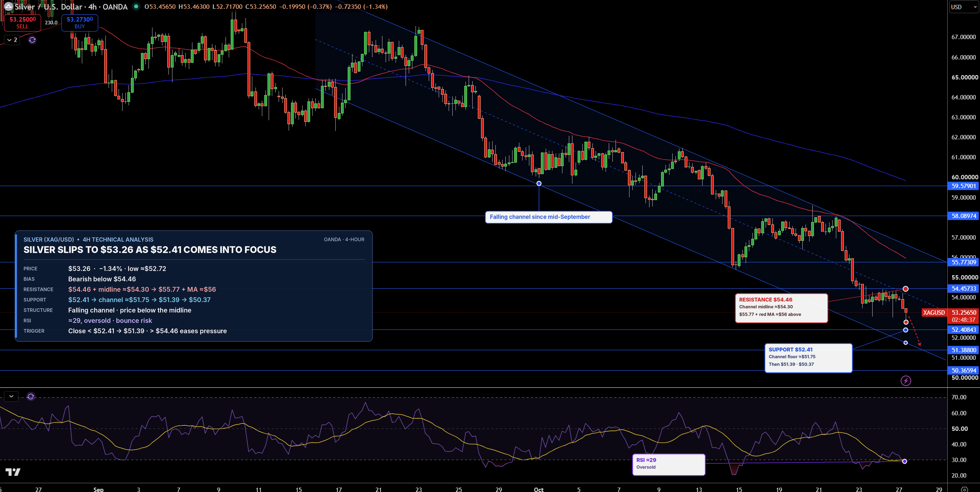This screenshot has height=492, width=980.
Task: Select the support marker at 52.41
Action: point(905,330)
